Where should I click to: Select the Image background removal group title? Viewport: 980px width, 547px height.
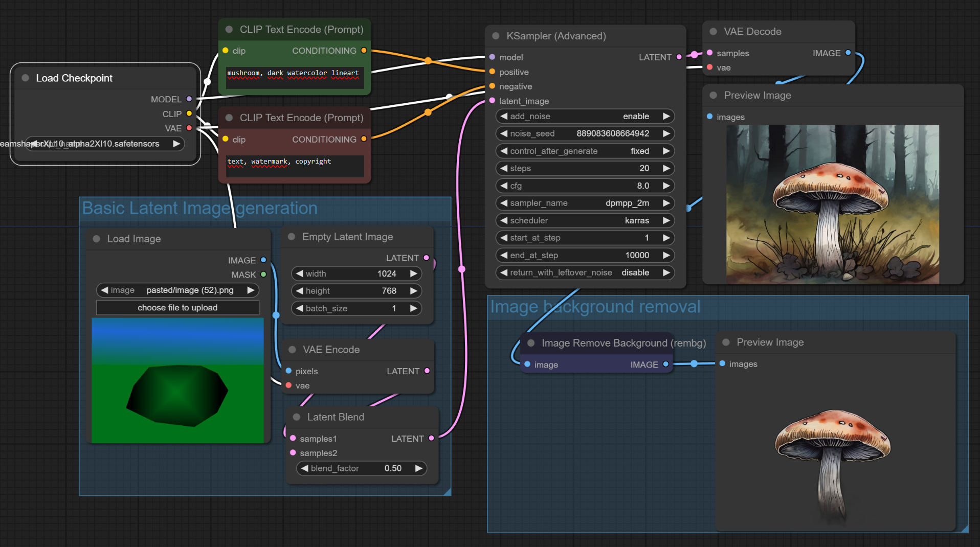pyautogui.click(x=595, y=307)
